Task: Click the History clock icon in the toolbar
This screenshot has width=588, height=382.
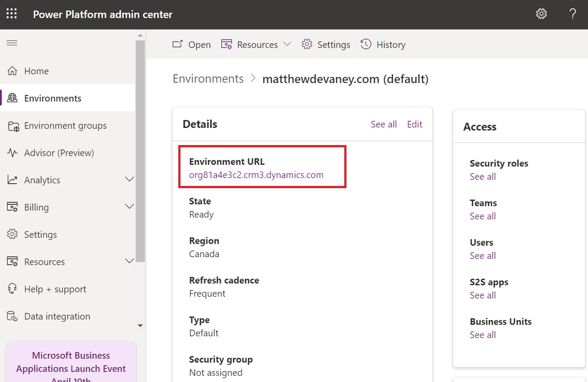Action: coord(365,44)
